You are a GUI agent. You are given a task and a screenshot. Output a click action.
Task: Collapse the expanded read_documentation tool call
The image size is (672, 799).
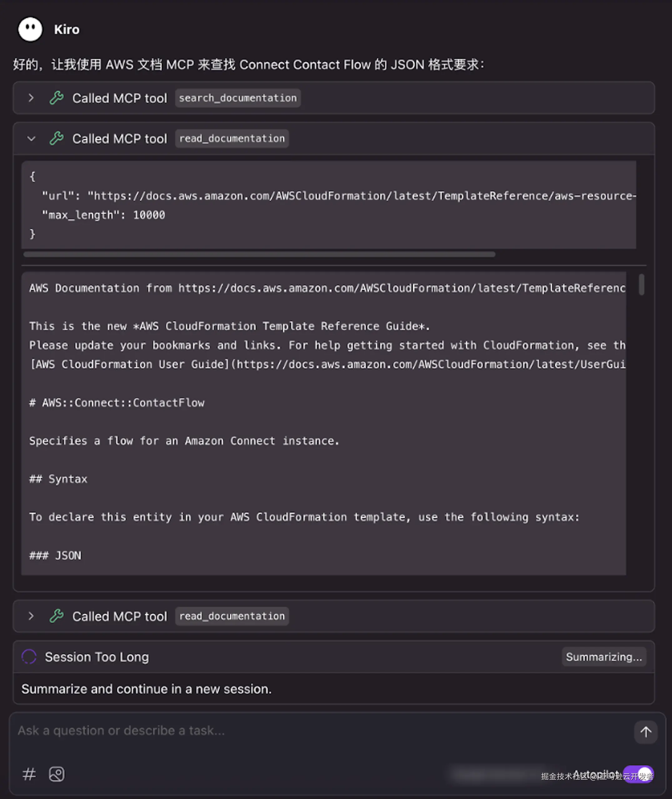tap(31, 138)
